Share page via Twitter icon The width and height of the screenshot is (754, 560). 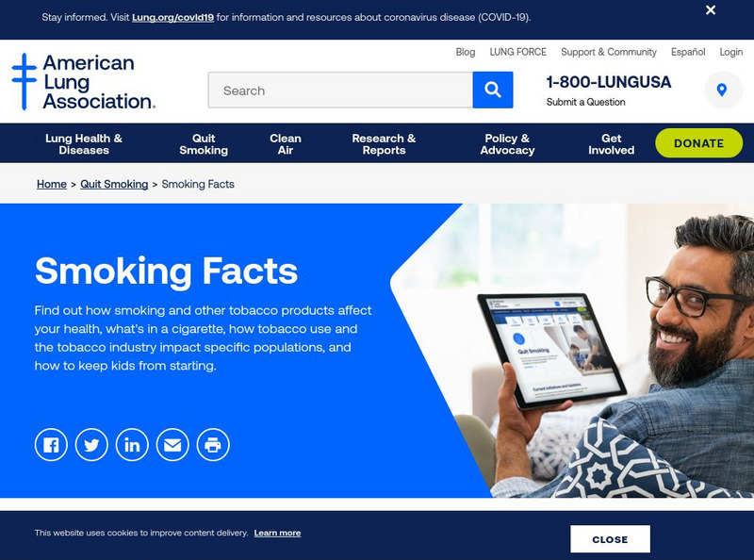(x=91, y=445)
